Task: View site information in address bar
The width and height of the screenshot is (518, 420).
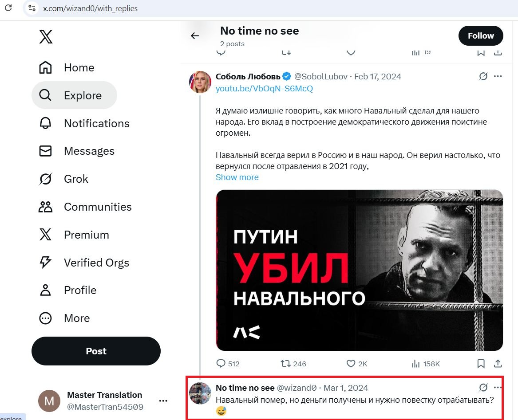Action: tap(32, 8)
